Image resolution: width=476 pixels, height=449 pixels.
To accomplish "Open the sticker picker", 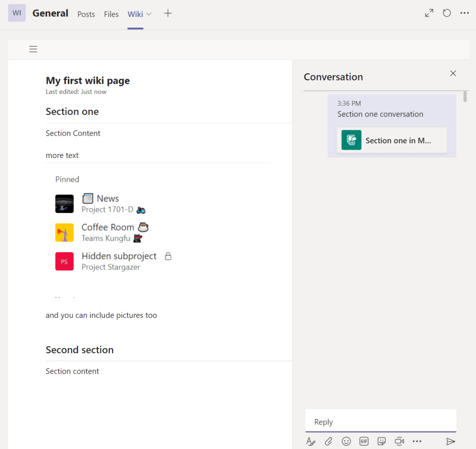I will 381,442.
